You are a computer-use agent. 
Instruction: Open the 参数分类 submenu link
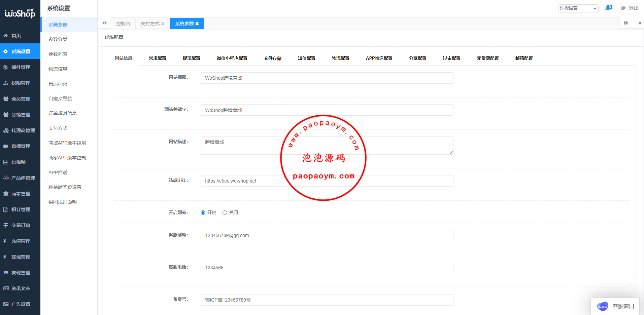[58, 39]
